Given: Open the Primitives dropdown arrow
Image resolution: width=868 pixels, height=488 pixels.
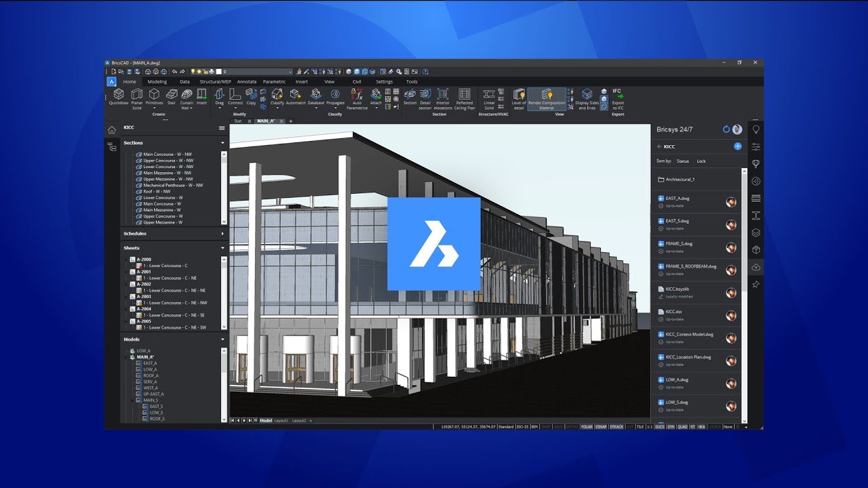Looking at the screenshot, I should pos(154,108).
